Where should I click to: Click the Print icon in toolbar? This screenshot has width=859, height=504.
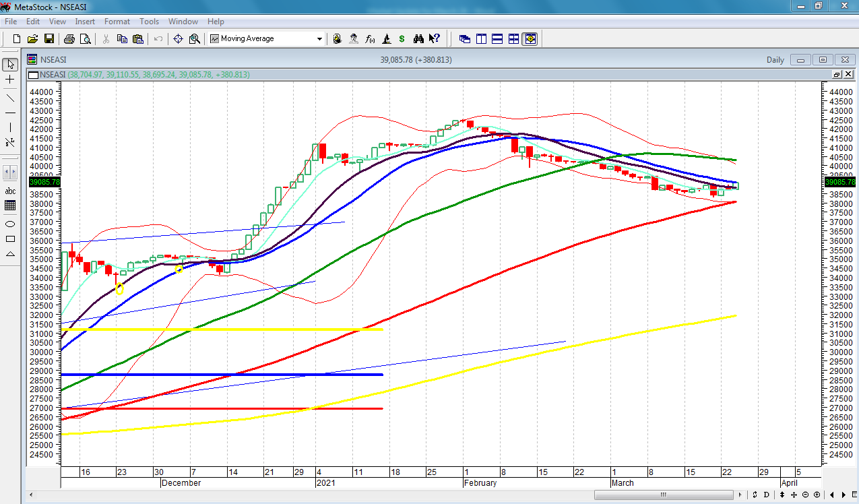pyautogui.click(x=69, y=39)
